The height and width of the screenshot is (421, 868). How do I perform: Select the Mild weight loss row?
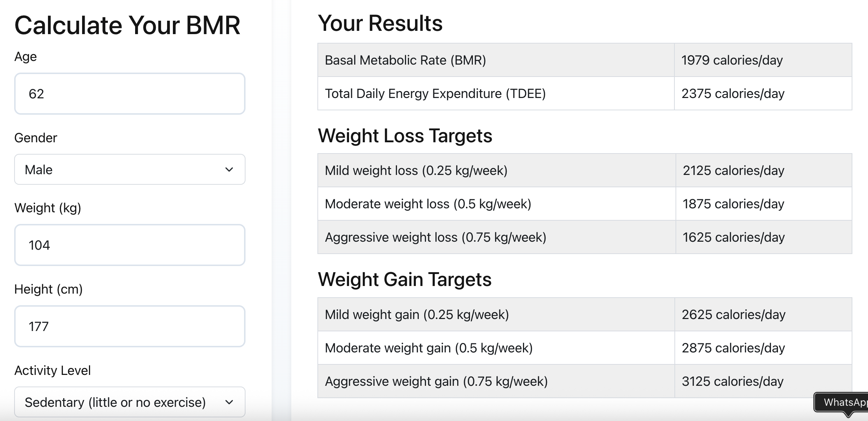585,170
